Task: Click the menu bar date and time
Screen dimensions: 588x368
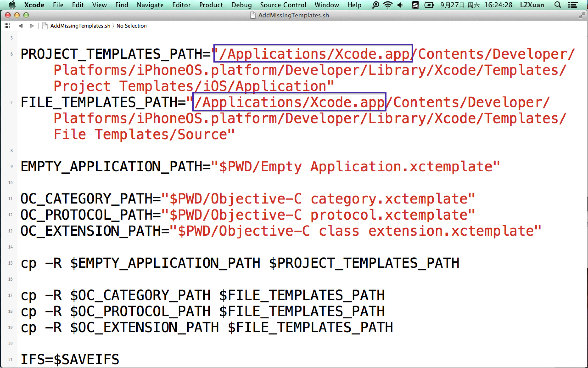Action: (476, 5)
